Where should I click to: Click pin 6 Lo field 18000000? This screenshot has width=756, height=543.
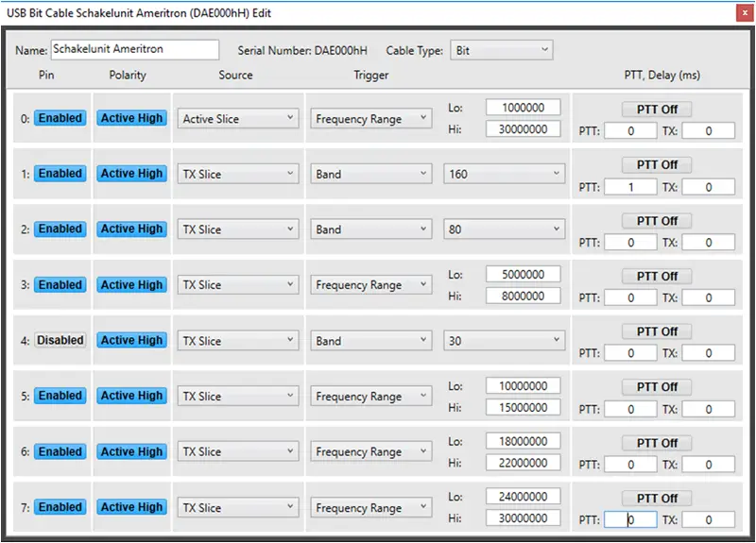tap(524, 441)
